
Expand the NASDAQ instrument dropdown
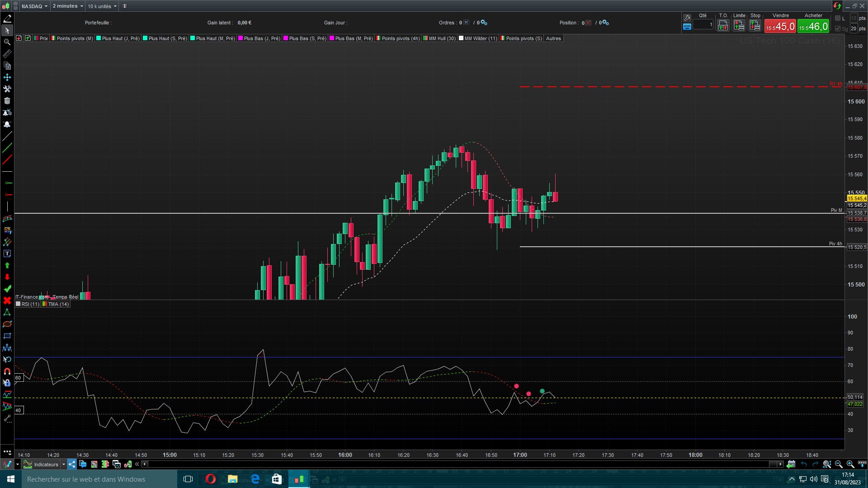[34, 6]
